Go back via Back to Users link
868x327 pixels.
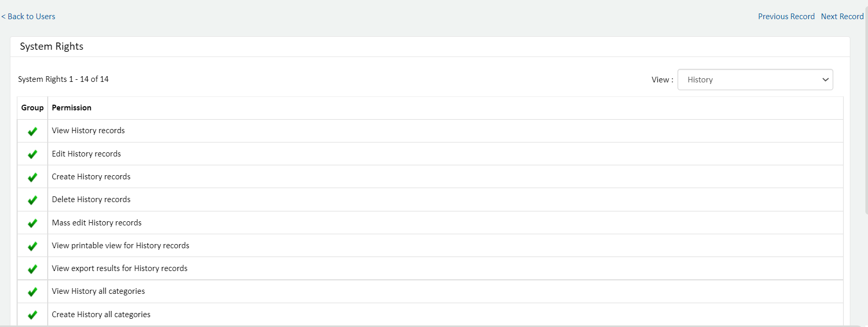coord(29,17)
